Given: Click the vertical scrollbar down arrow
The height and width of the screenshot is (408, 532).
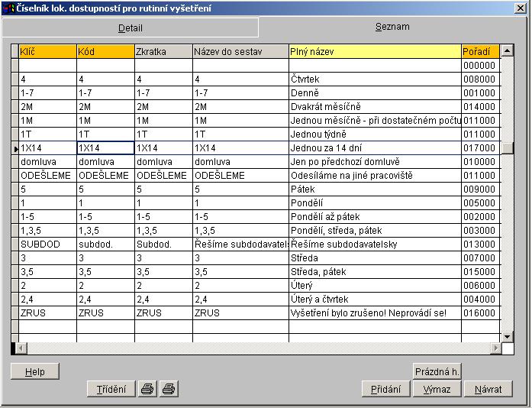Looking at the screenshot, I should 508,336.
